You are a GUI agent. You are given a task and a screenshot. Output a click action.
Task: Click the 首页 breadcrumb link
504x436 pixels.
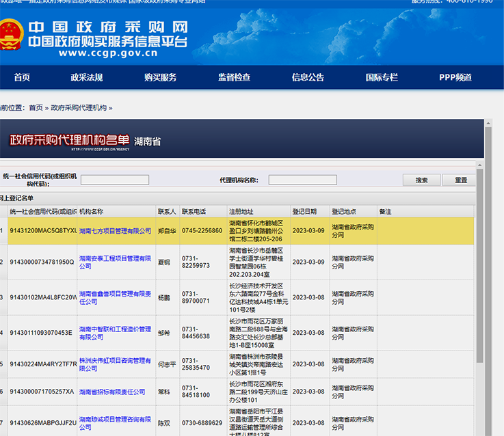point(36,108)
